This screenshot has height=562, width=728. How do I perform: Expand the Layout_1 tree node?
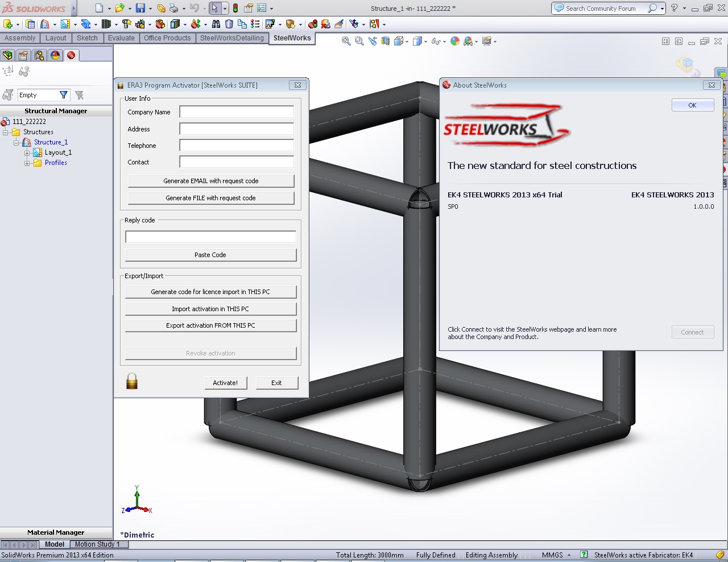coord(27,152)
